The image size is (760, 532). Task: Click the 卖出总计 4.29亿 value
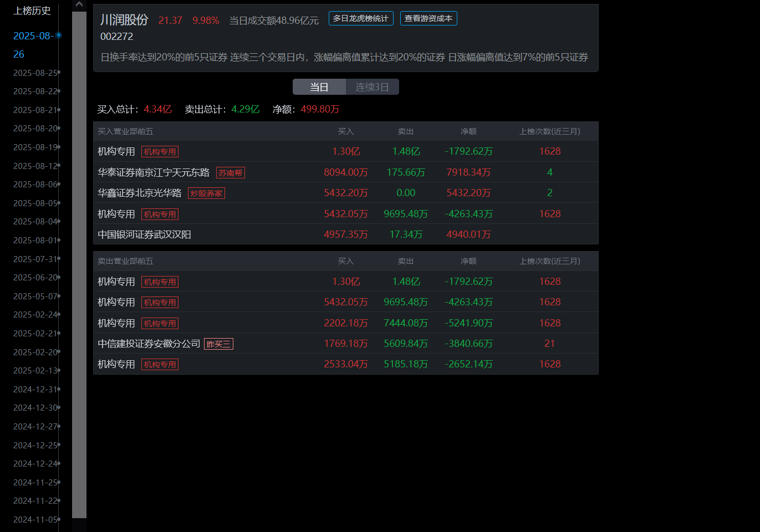pos(245,109)
